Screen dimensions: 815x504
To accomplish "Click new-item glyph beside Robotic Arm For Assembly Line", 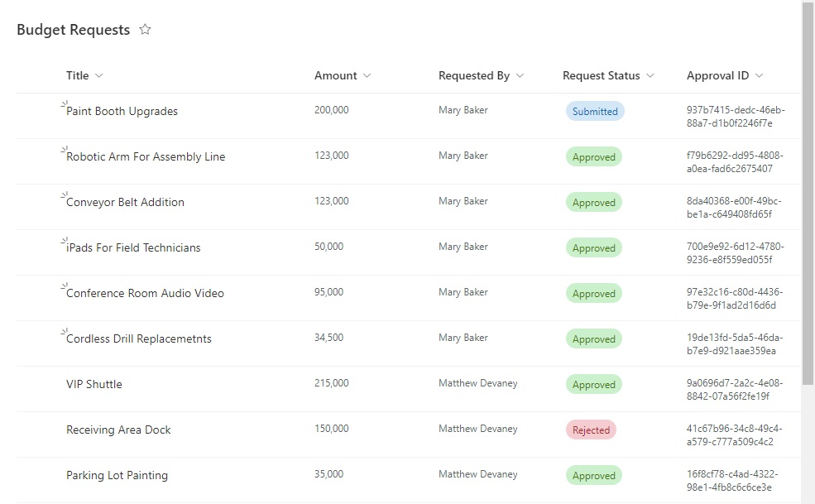I will (x=65, y=150).
